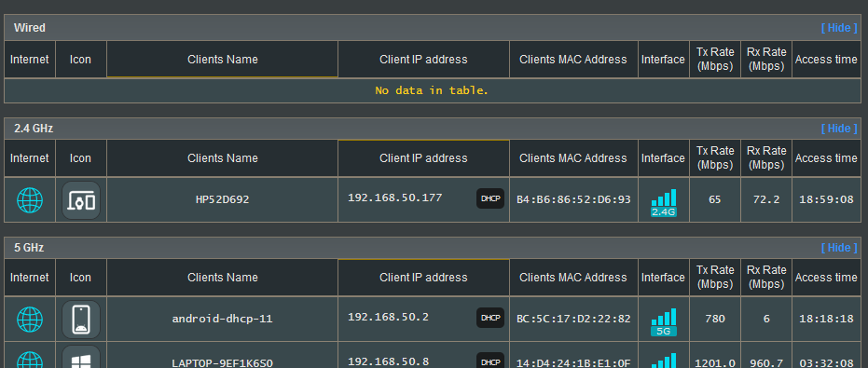
Task: Sort 5 GHz table by Clients MAC Address
Action: [573, 278]
